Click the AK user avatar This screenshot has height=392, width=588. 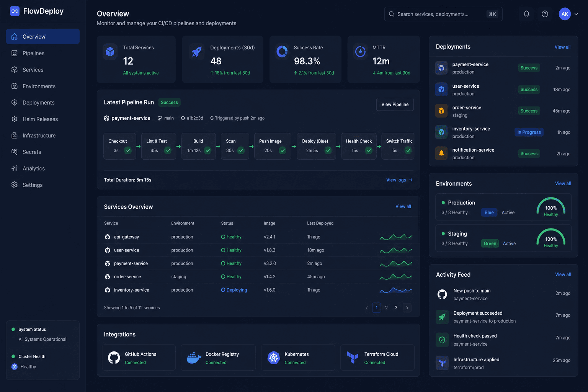[x=565, y=14]
